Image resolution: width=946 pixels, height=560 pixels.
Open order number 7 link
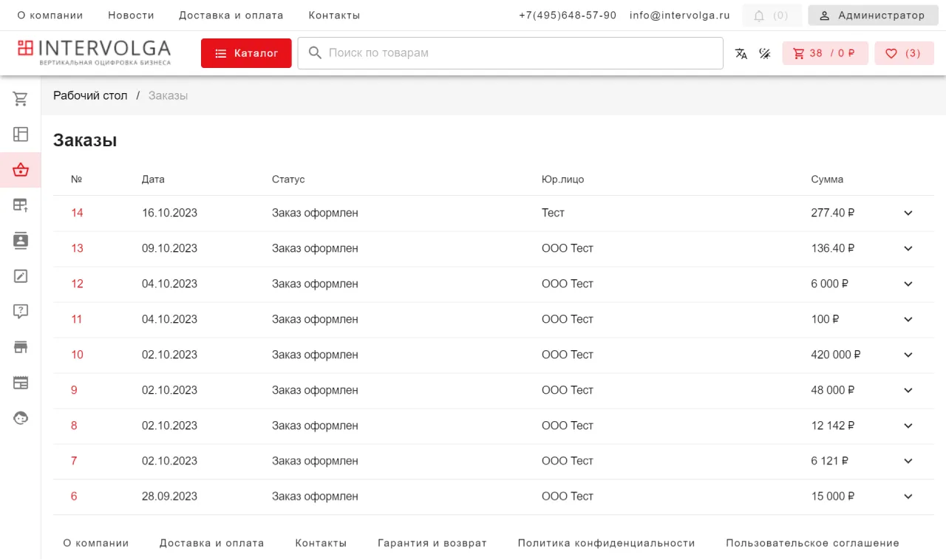tap(74, 461)
